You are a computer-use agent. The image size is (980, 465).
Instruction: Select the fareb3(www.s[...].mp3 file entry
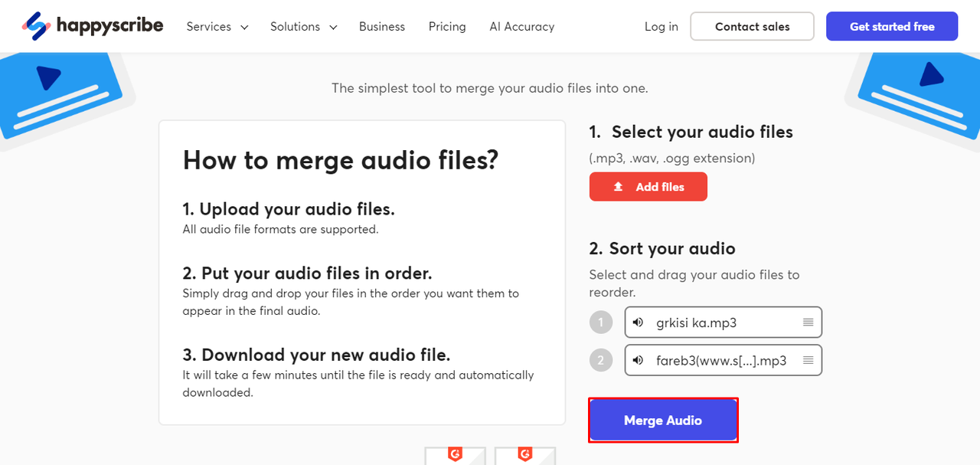tap(724, 360)
